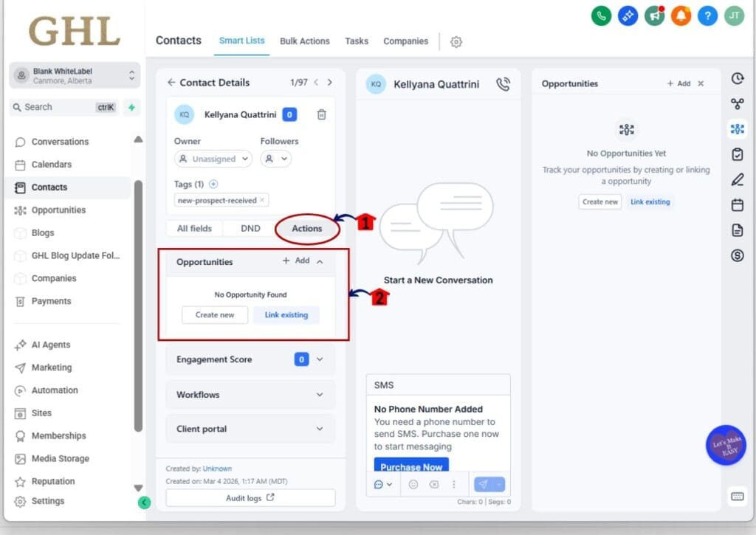Open the Blank WhiteLabel account switcher
The image size is (756, 535).
pos(75,76)
